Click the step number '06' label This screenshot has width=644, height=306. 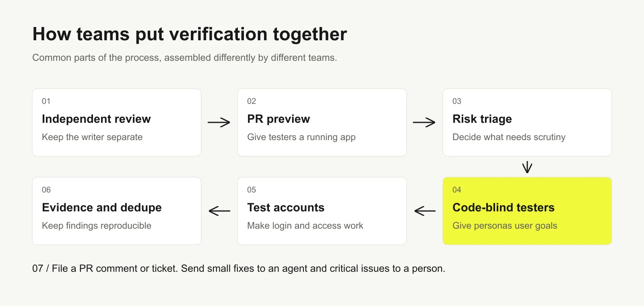coord(46,190)
